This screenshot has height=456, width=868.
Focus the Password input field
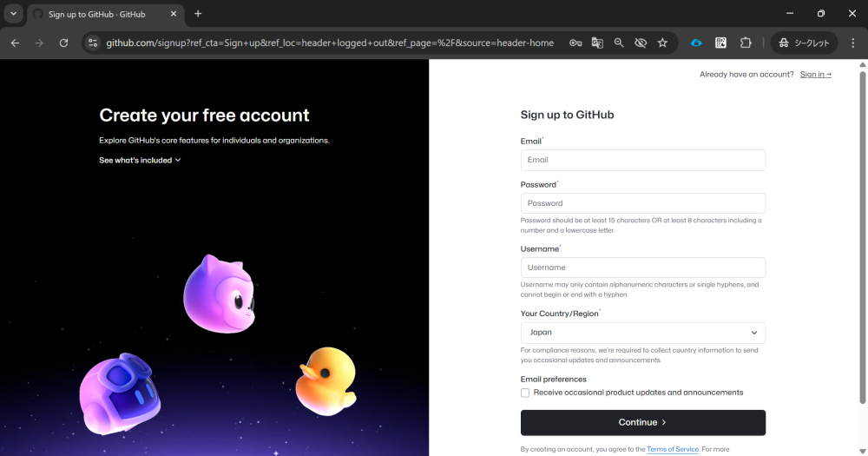point(642,203)
